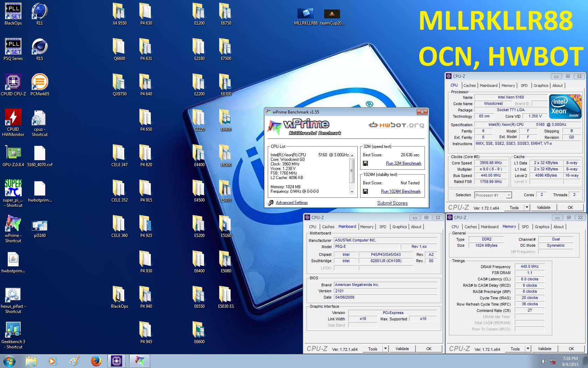Click the CPU List scrollbar in wPrime

352,171
